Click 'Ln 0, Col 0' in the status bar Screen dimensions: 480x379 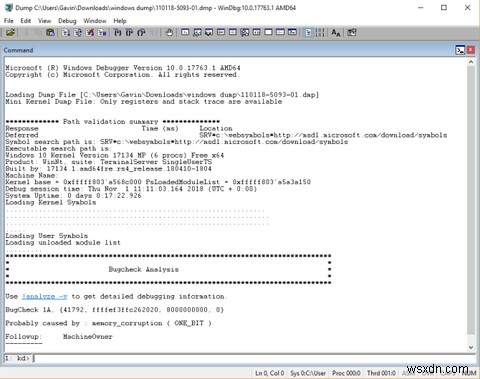pos(270,373)
